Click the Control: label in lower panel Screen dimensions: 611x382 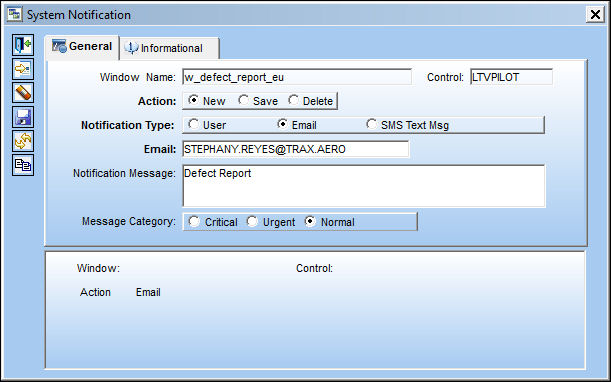[x=314, y=268]
